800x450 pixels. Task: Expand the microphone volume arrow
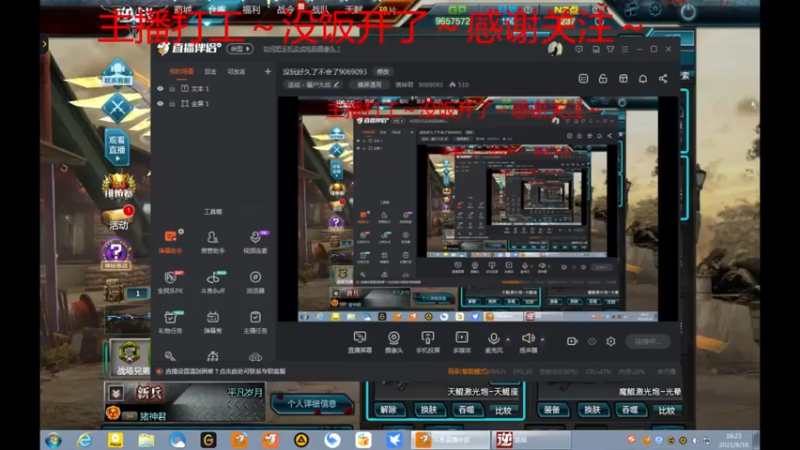click(x=508, y=339)
